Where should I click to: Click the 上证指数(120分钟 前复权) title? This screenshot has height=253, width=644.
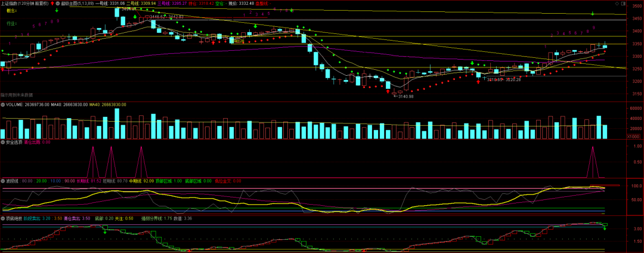click(x=24, y=4)
